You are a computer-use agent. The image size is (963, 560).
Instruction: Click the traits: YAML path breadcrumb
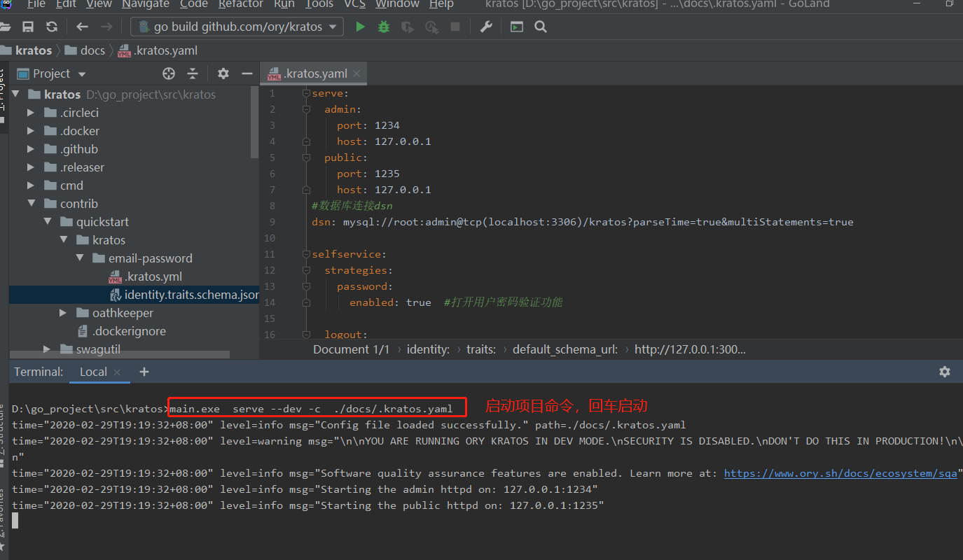pyautogui.click(x=481, y=349)
